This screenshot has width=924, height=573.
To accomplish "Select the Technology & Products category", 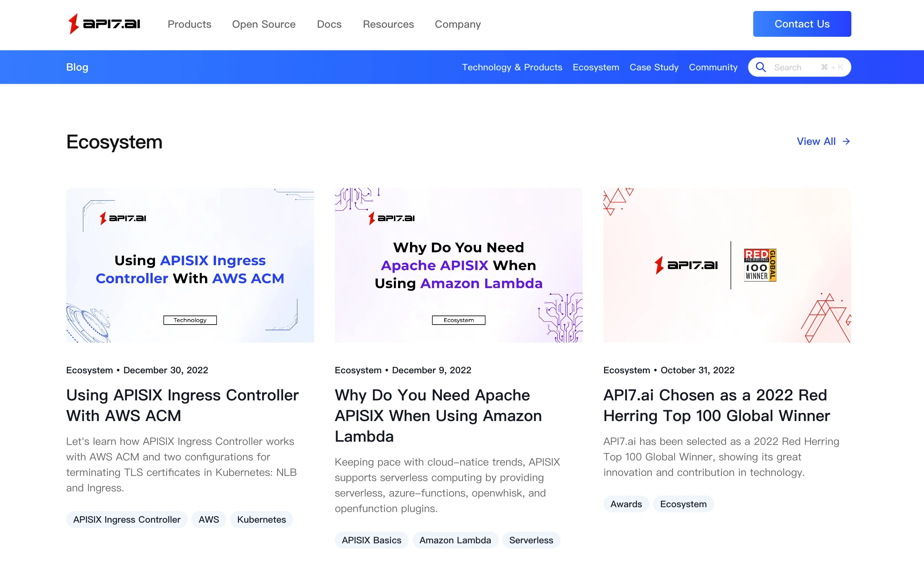I will (x=512, y=67).
